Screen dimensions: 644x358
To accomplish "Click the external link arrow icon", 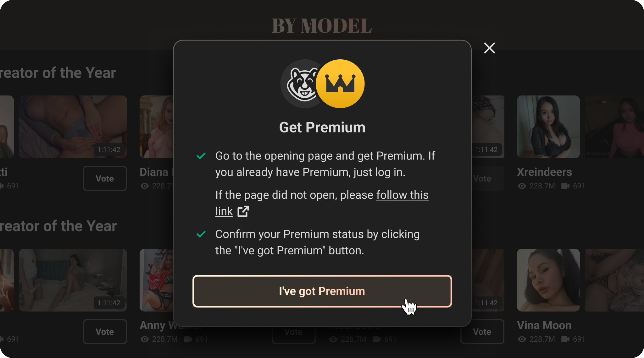I will 243,211.
